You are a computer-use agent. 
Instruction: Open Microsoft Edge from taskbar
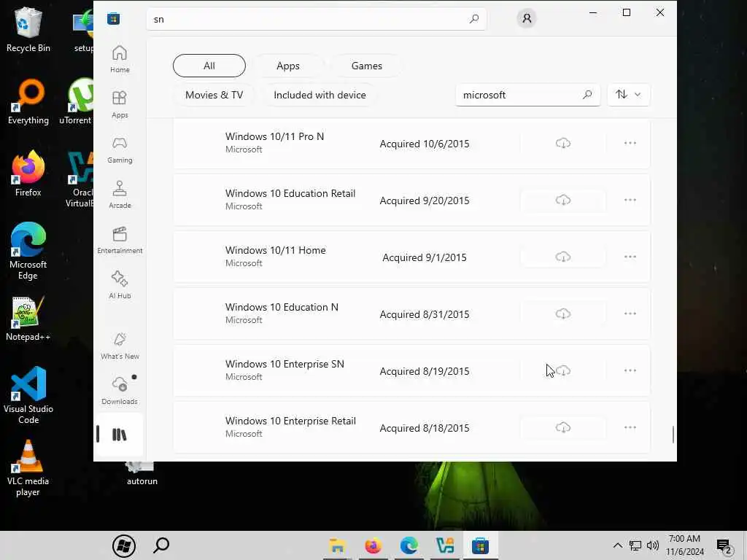coord(409,545)
